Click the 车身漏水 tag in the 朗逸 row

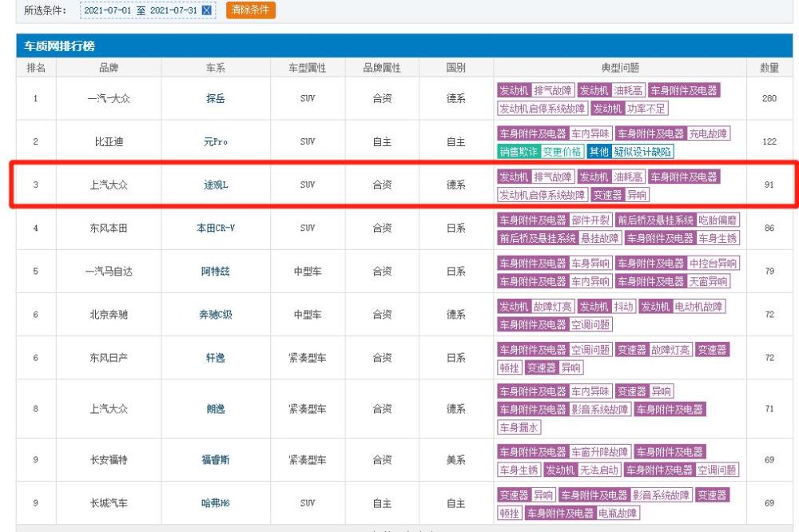click(519, 427)
